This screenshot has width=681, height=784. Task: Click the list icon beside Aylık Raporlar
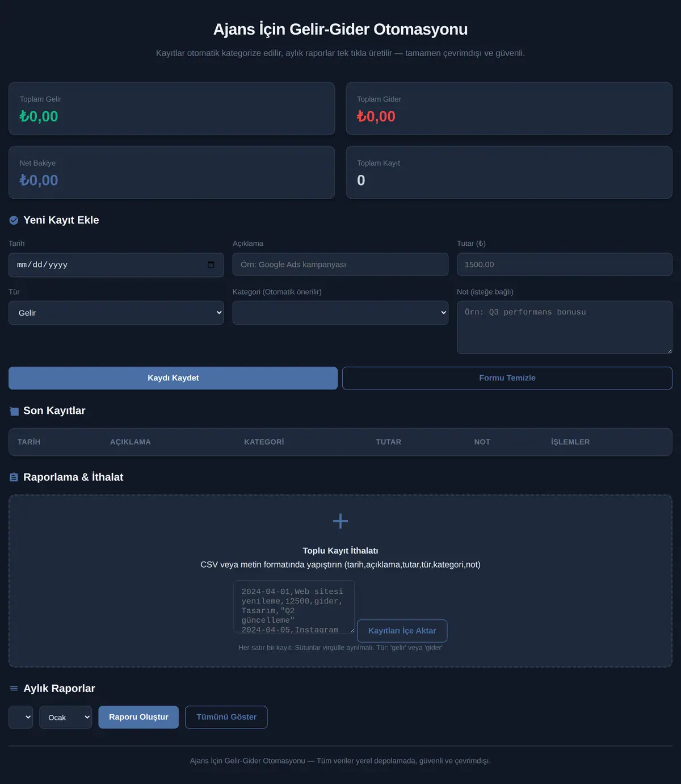point(14,689)
